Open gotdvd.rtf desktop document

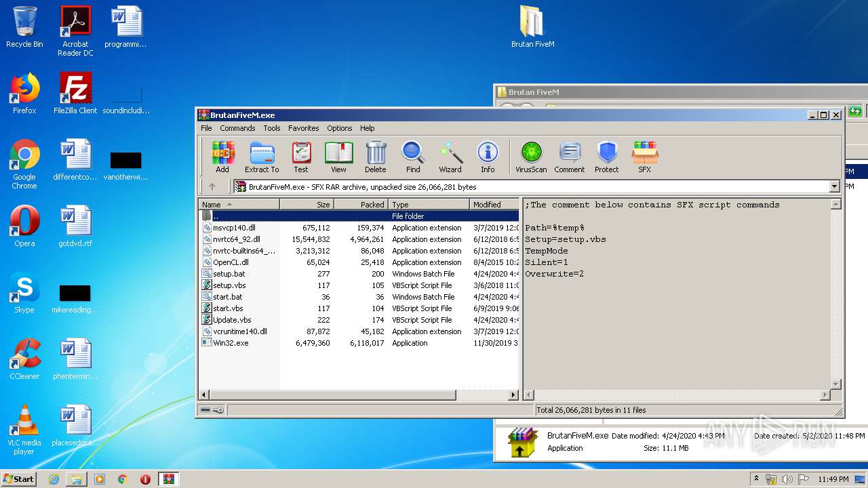(x=75, y=226)
